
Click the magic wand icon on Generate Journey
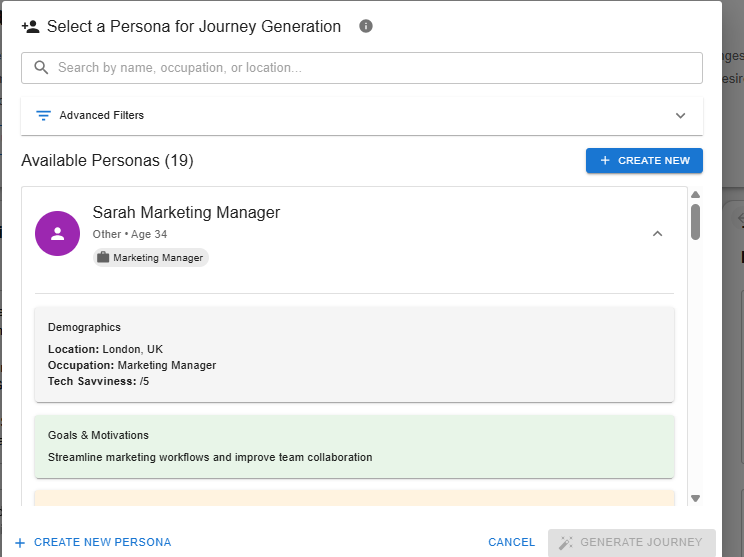[x=566, y=542]
